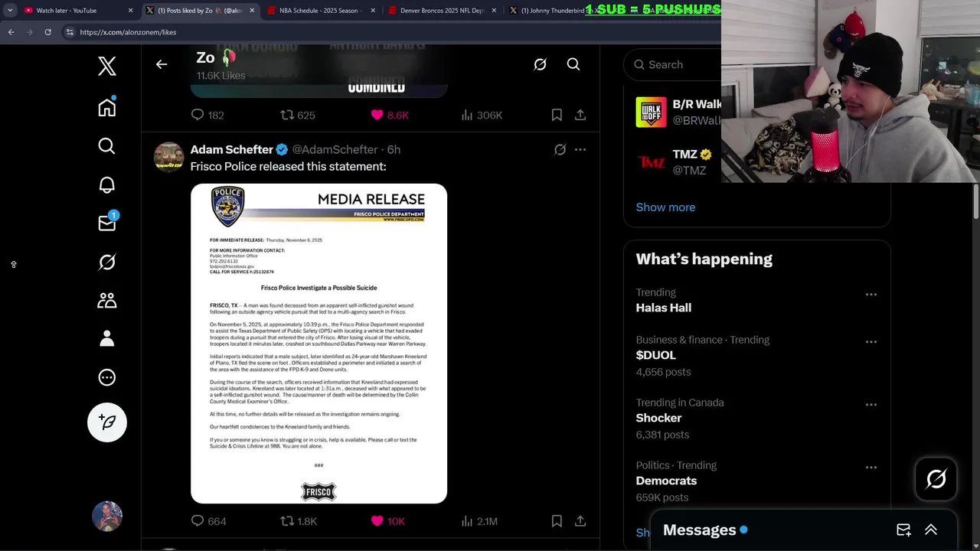Screen dimensions: 980x551
Task: Open options for Shocker trend
Action: pyautogui.click(x=871, y=404)
